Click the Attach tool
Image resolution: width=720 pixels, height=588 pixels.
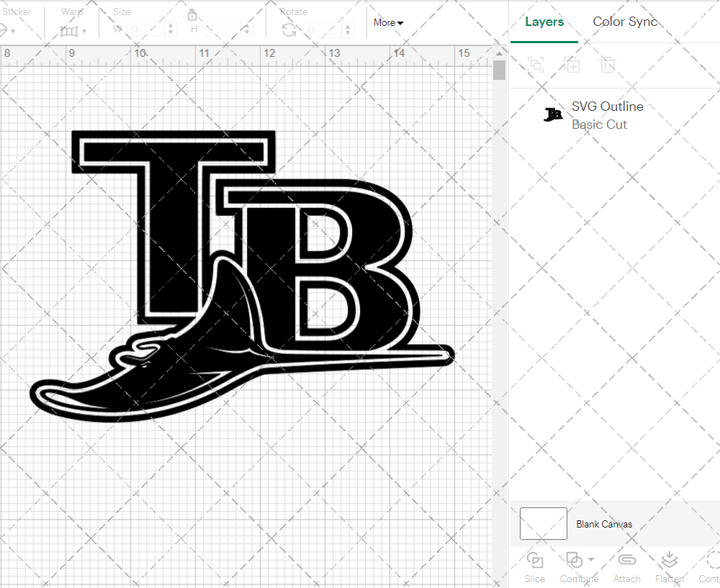pos(627,568)
